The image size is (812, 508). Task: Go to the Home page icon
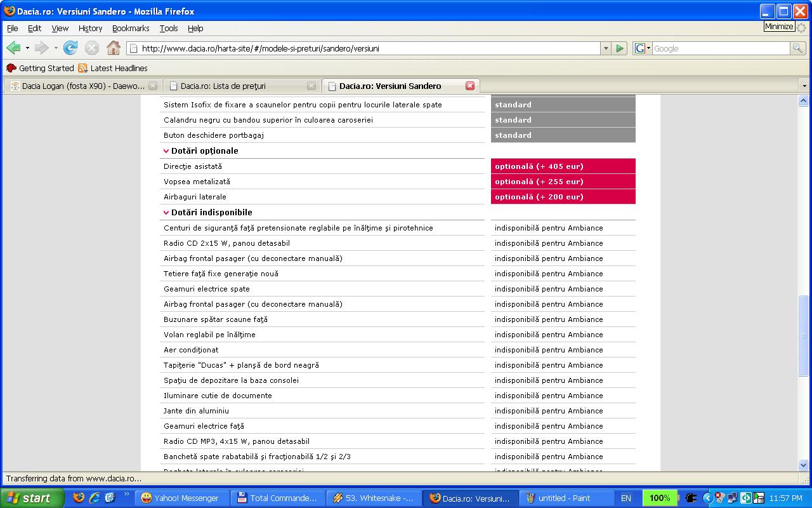pos(114,48)
